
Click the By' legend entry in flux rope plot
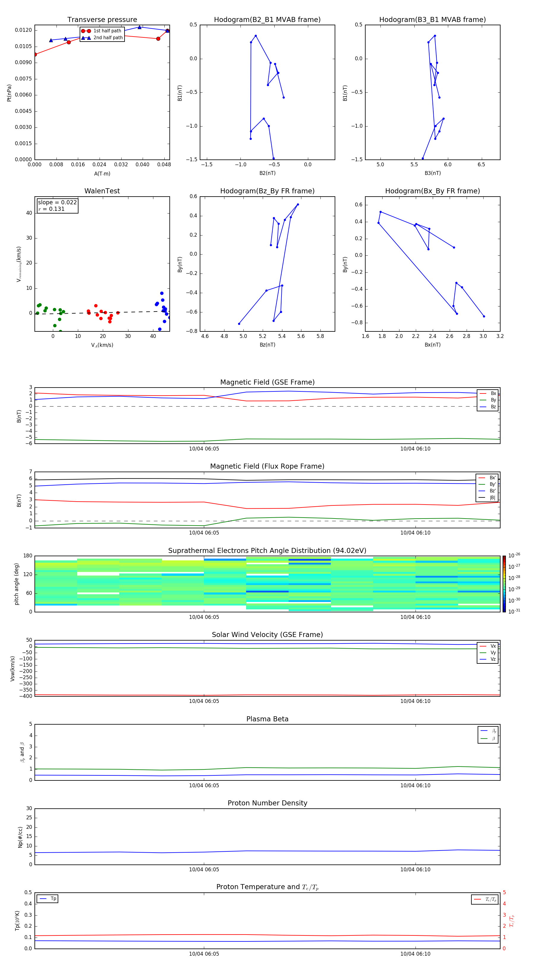point(487,484)
